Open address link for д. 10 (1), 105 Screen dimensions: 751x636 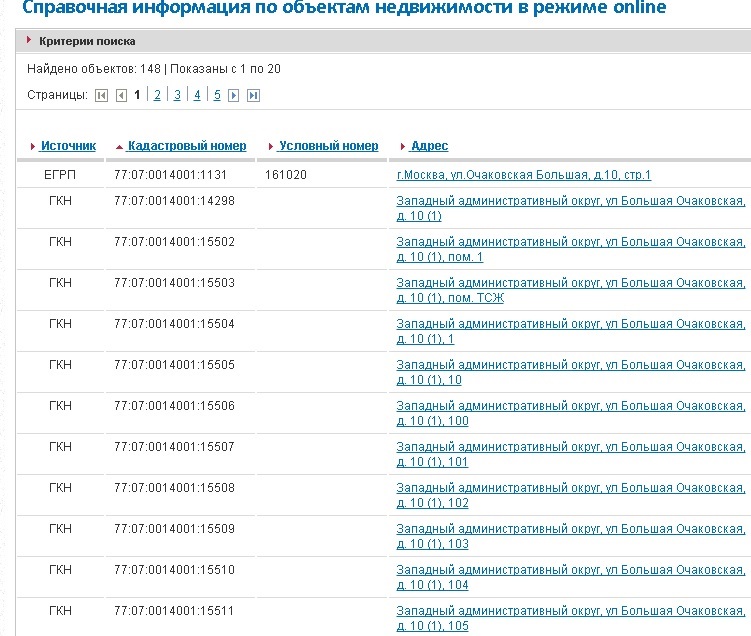pyautogui.click(x=570, y=619)
